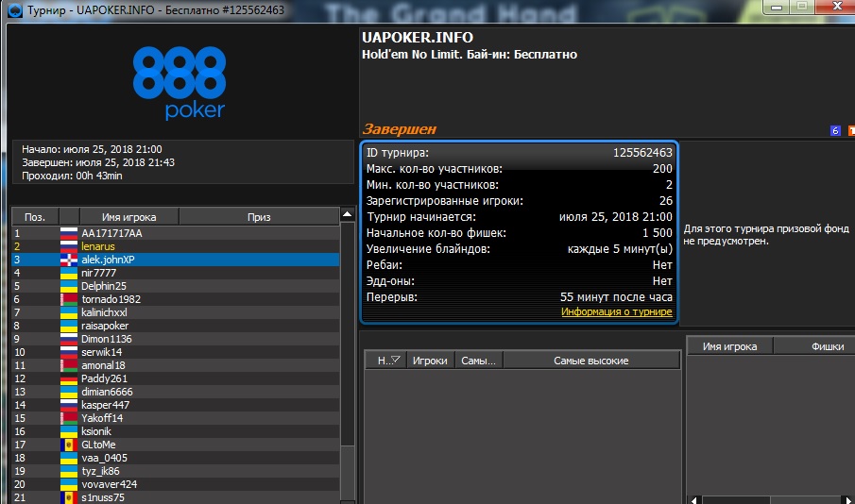Click the UAPOKER.INFO tournament title
Image resolution: width=855 pixels, height=504 pixels.
tap(418, 38)
